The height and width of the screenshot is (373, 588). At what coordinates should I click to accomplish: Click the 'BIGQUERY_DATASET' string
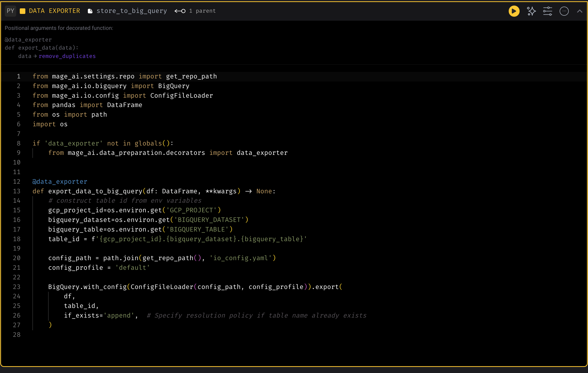click(209, 220)
